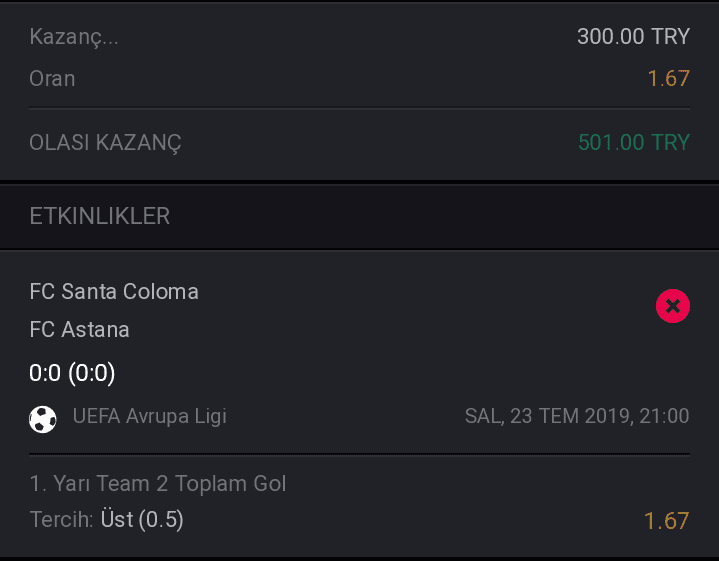Click the 1.67 odds beside Üst (0.5)
Viewport: 719px width, 561px height.
[666, 521]
